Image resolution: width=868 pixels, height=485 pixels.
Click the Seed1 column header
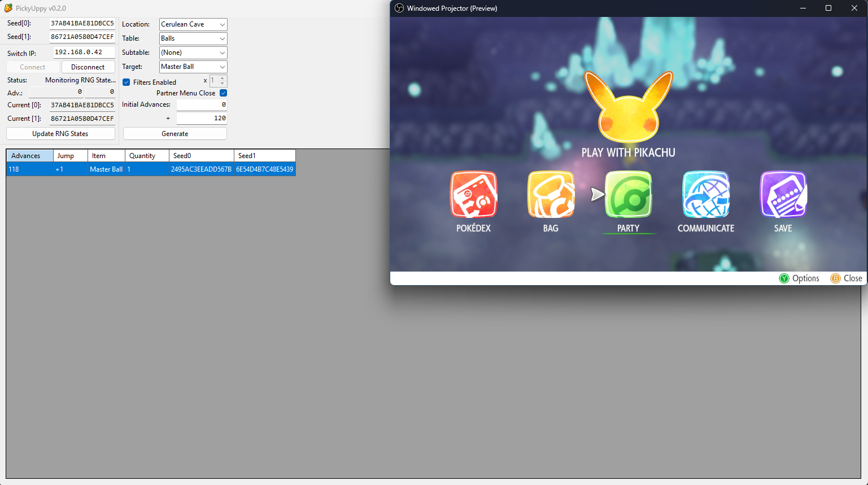(x=265, y=156)
